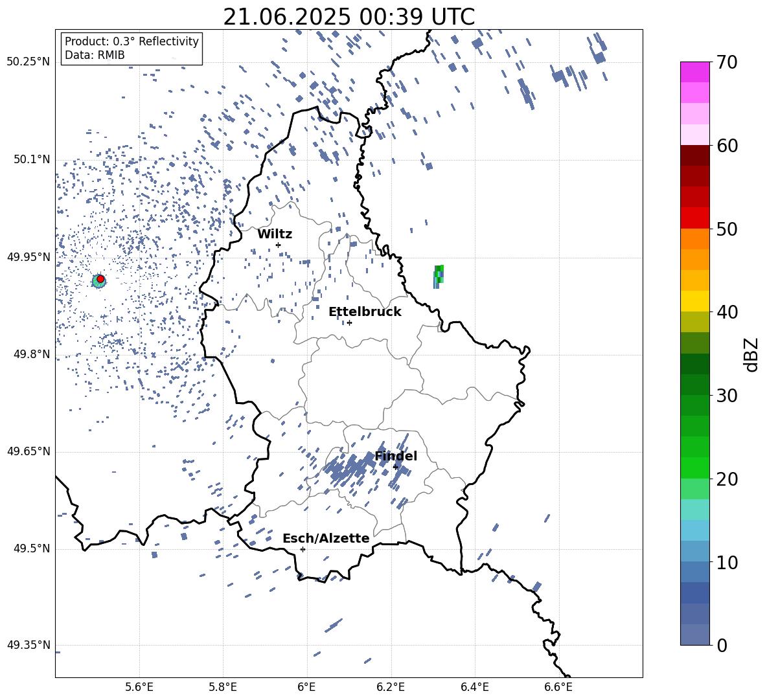Viewport: 767px width, 700px height.
Task: Click the colorbar tick label 60
Action: (x=727, y=146)
